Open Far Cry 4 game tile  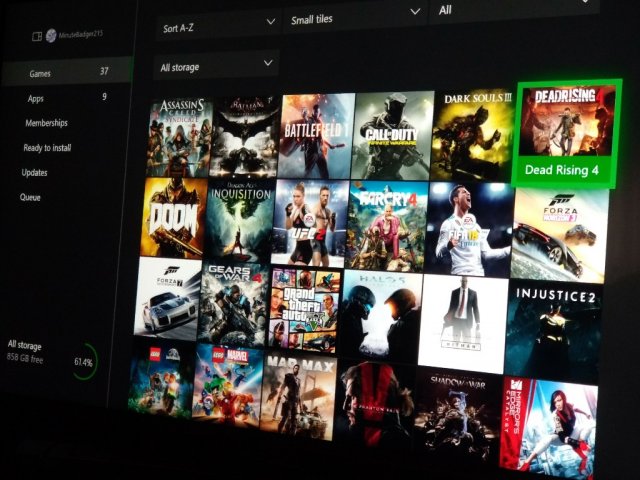click(387, 227)
